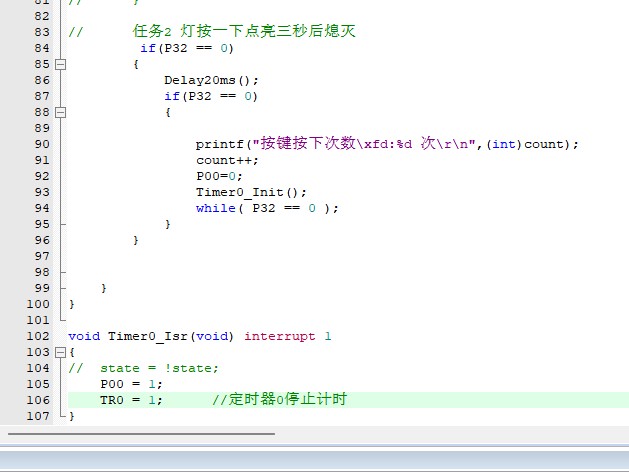The width and height of the screenshot is (629, 472).
Task: Click line number 106 in the gutter
Action: pos(37,400)
